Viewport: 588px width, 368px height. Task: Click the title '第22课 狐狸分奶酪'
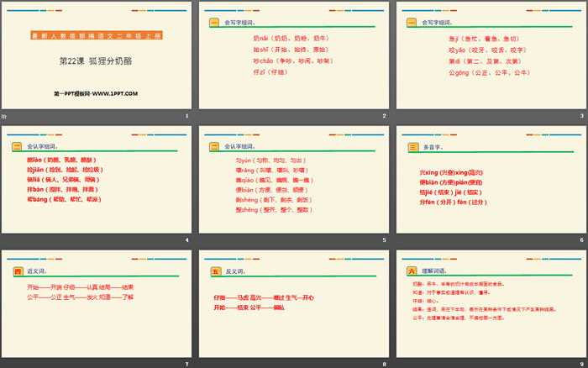97,61
